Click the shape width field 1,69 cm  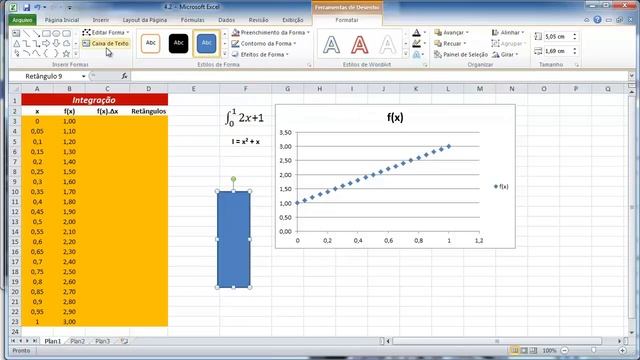pyautogui.click(x=558, y=51)
